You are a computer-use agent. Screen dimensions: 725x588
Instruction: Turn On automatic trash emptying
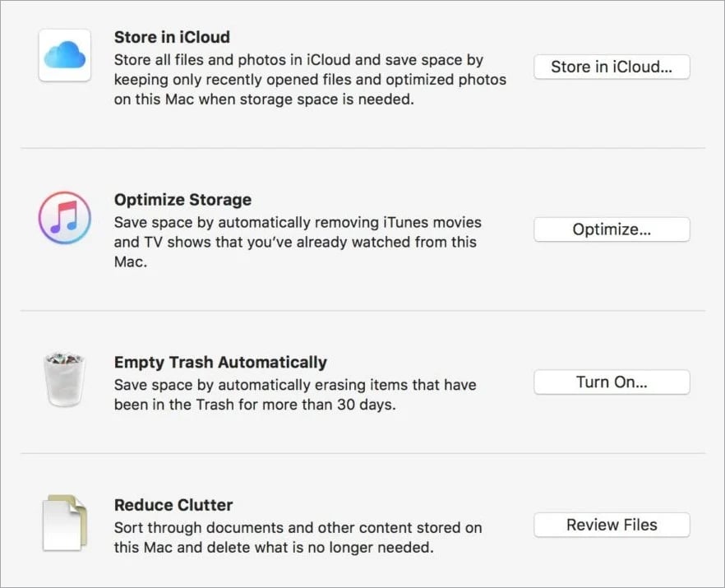coord(612,382)
